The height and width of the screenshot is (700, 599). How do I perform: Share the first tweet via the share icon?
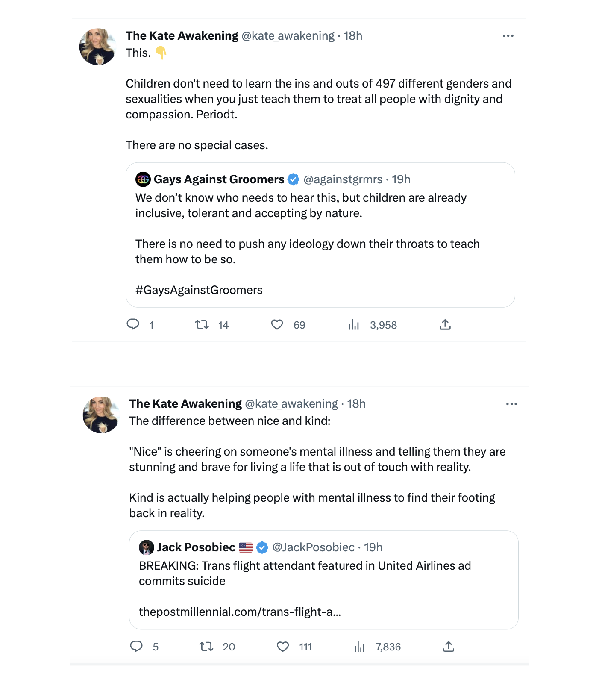445,325
